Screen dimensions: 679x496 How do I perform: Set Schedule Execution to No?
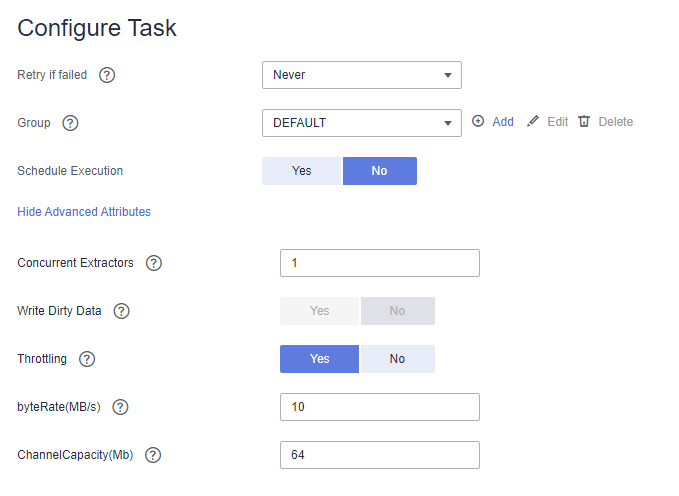pos(379,171)
